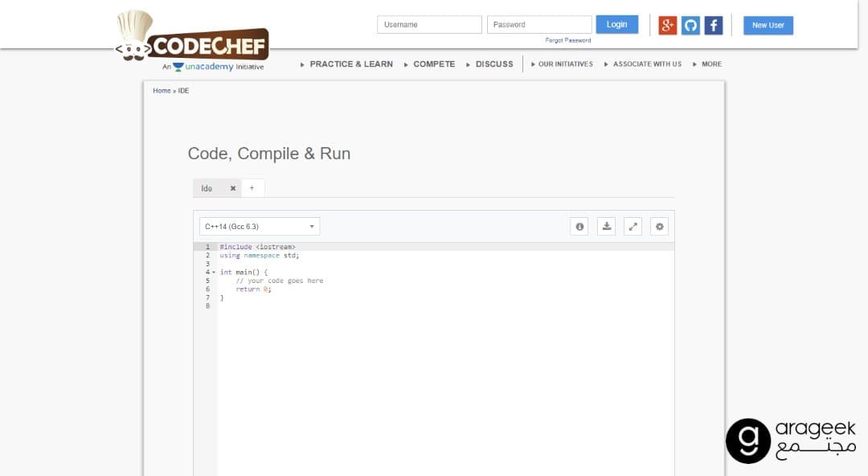
Task: Close the Ide tab
Action: (x=233, y=188)
